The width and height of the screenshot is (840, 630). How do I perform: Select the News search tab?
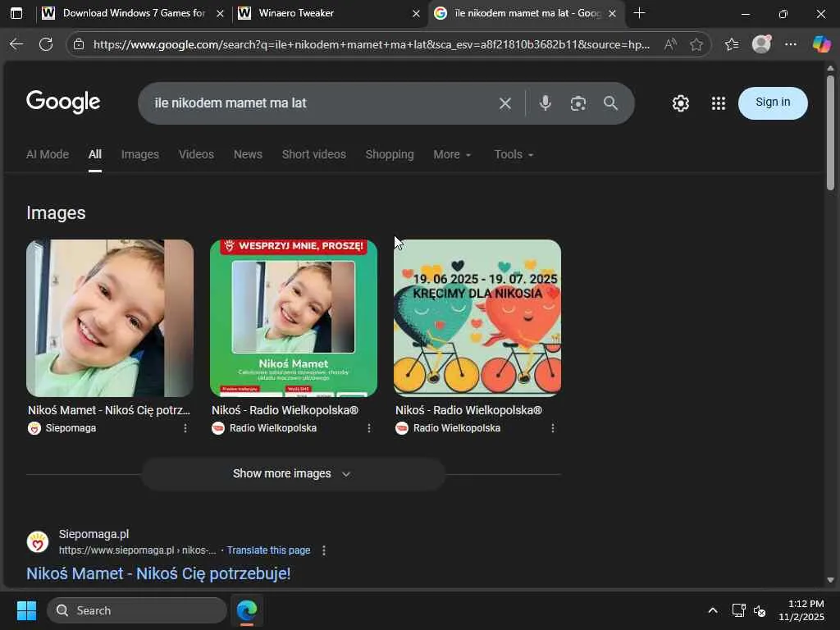point(248,154)
